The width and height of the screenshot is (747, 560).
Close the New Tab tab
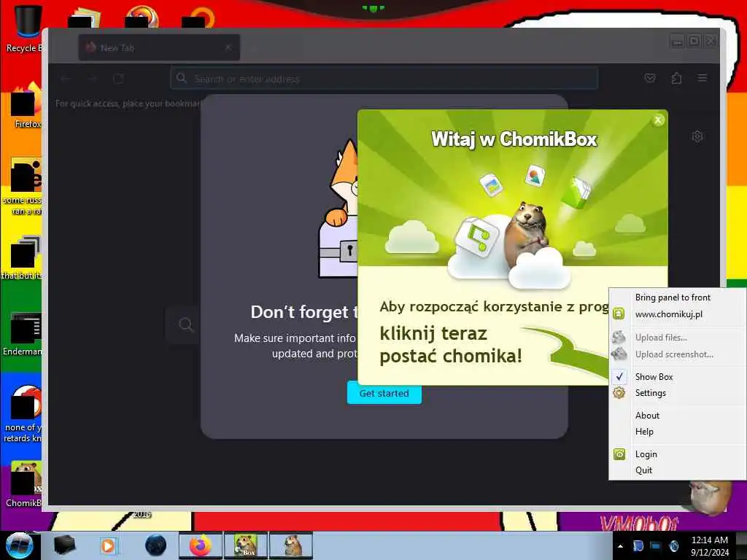coord(228,47)
